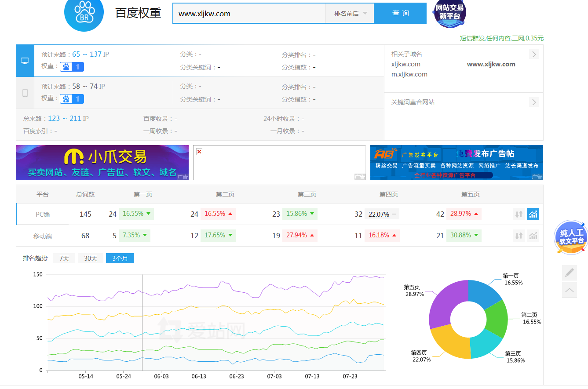Expand the 关键词重合网站 arrow
The width and height of the screenshot is (588, 389).
(534, 102)
